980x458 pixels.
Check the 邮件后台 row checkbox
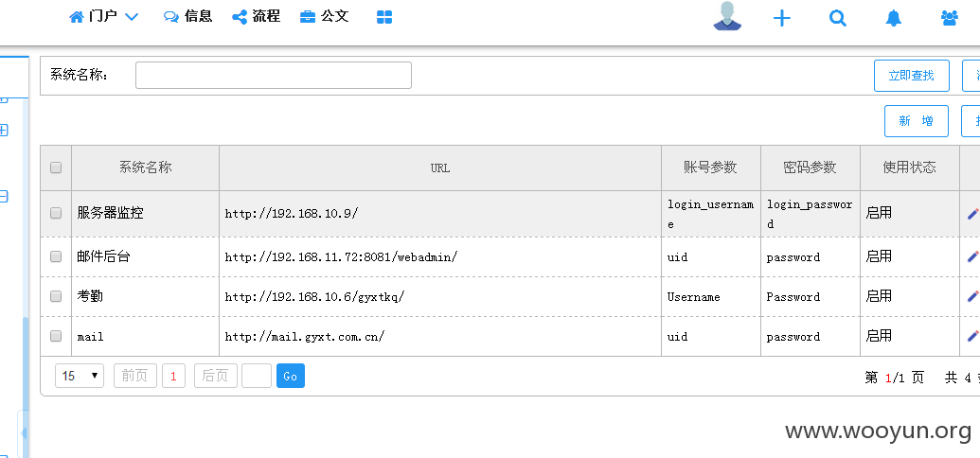tap(56, 256)
